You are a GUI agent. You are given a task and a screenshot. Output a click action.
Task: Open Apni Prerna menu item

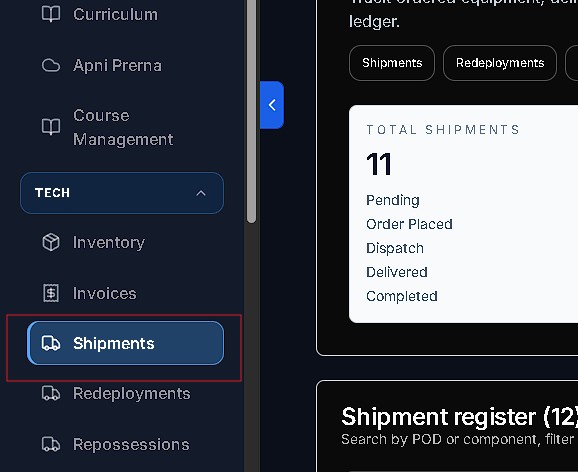coord(117,66)
